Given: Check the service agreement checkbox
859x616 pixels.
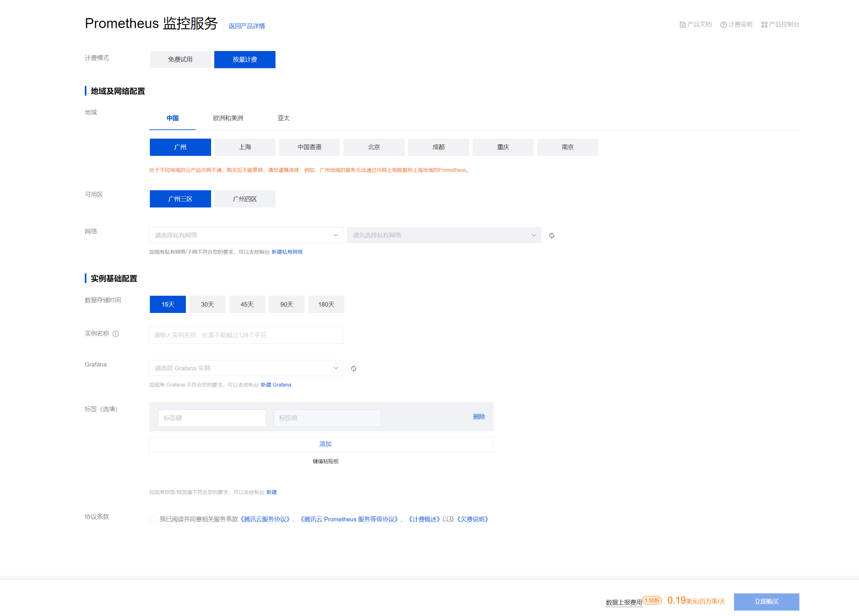Looking at the screenshot, I should point(153,519).
